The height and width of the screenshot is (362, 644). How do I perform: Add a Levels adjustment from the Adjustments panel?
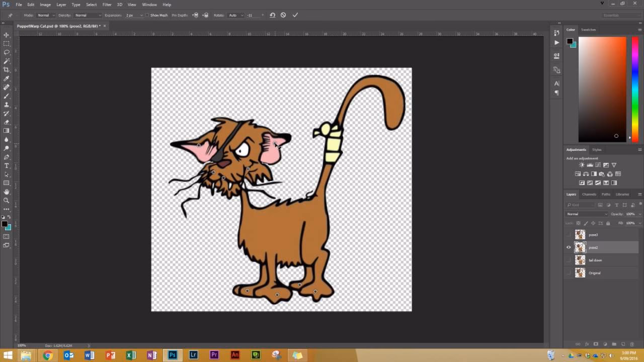[x=590, y=164]
